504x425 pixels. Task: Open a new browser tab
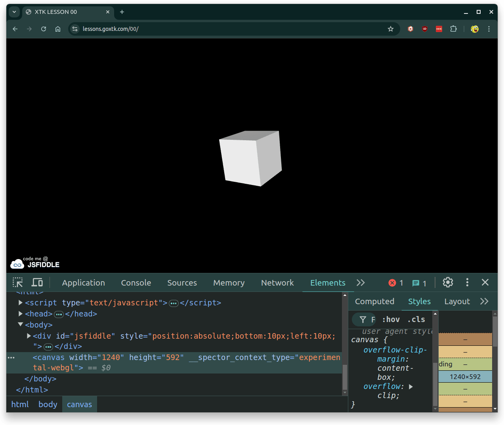122,12
